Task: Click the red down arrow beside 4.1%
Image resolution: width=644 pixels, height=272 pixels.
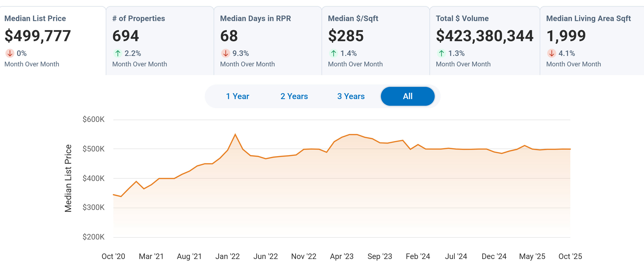Action: point(551,53)
